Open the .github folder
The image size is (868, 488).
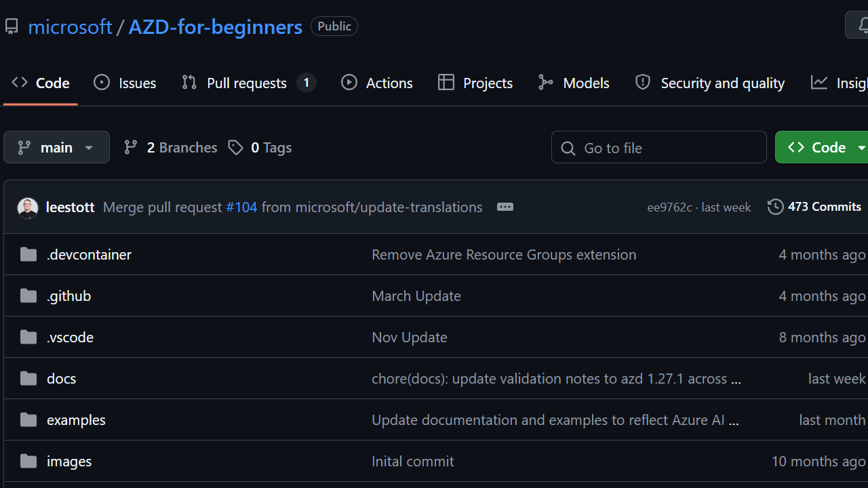coord(69,296)
